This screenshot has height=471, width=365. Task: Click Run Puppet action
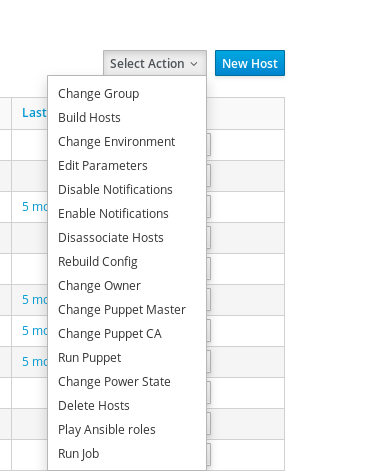pos(127,358)
